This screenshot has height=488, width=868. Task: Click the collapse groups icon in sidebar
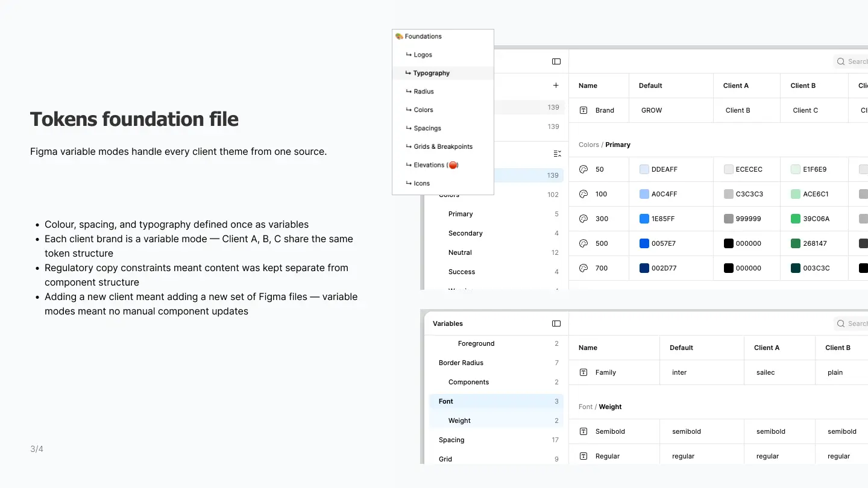(557, 154)
